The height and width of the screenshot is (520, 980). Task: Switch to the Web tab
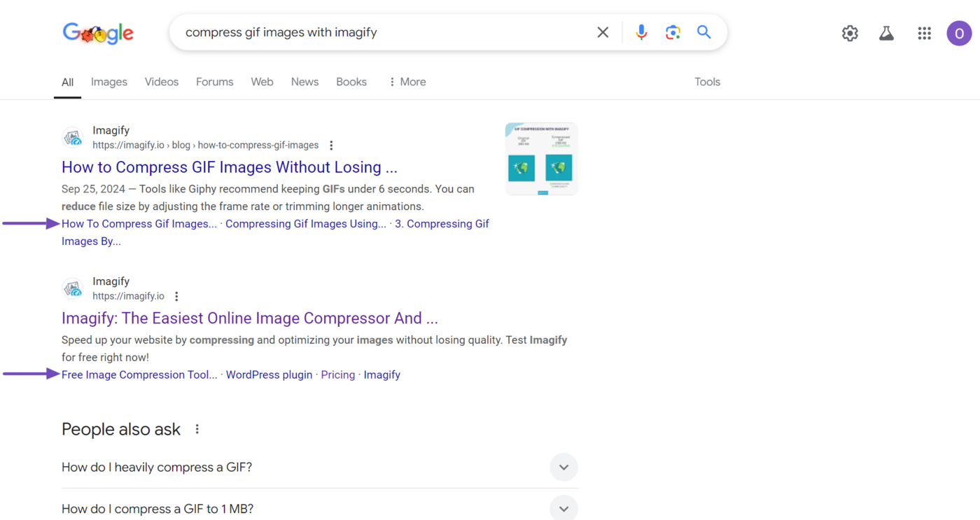(x=262, y=82)
